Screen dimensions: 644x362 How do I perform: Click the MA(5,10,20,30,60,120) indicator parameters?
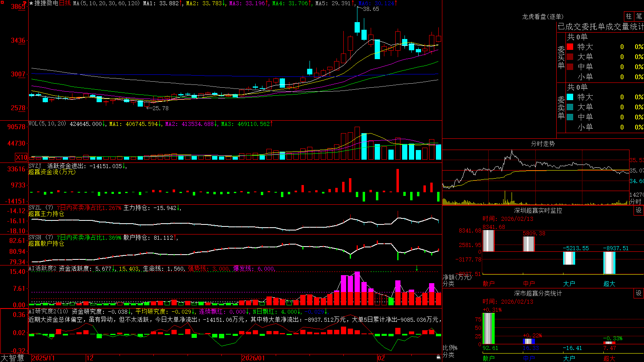pos(106,3)
